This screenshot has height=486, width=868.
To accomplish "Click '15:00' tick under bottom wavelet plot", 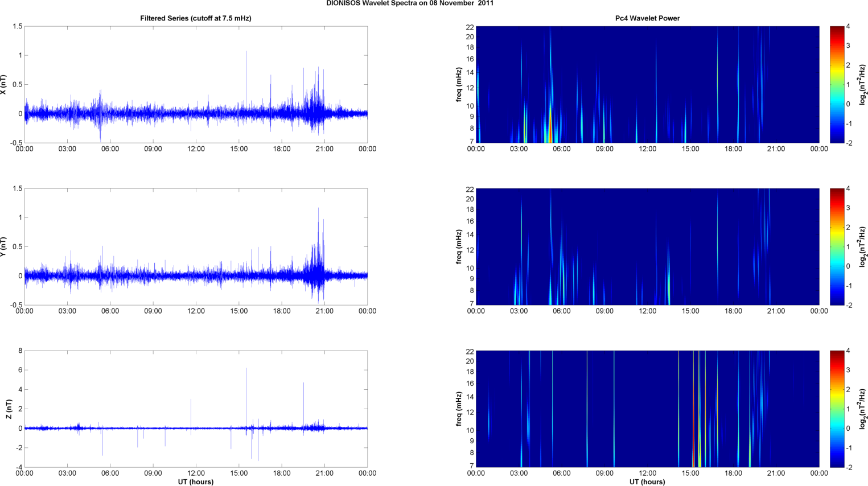I will [690, 473].
